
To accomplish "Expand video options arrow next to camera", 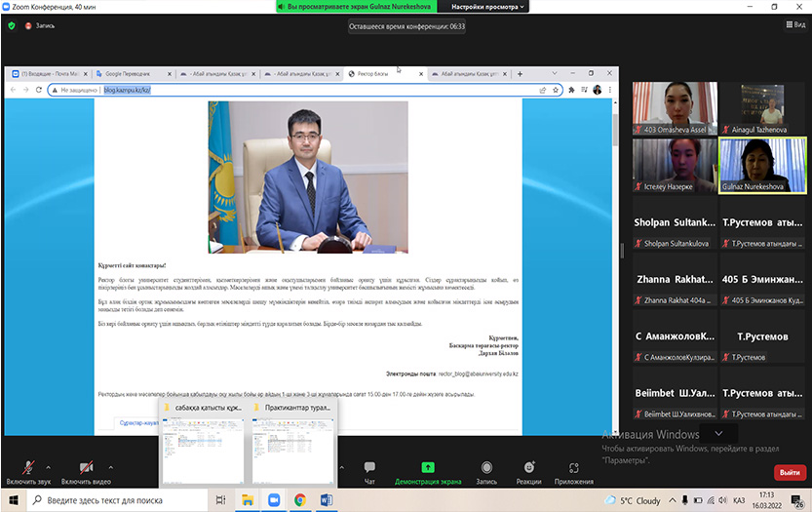I will click(110, 466).
